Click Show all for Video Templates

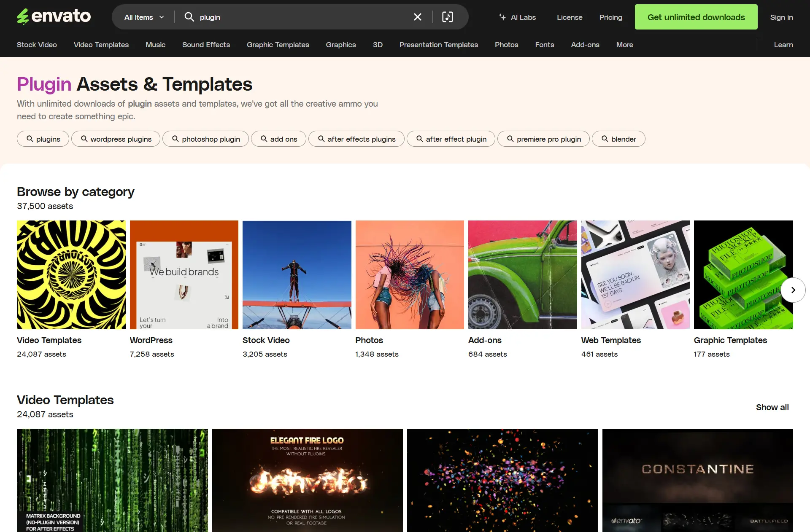point(772,407)
